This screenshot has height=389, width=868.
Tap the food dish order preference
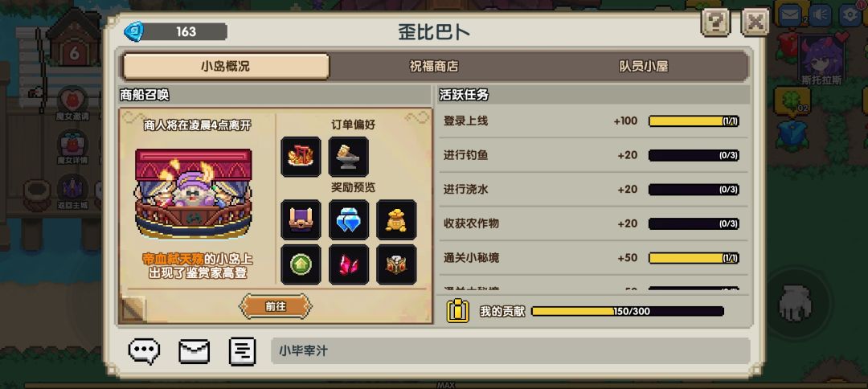301,157
